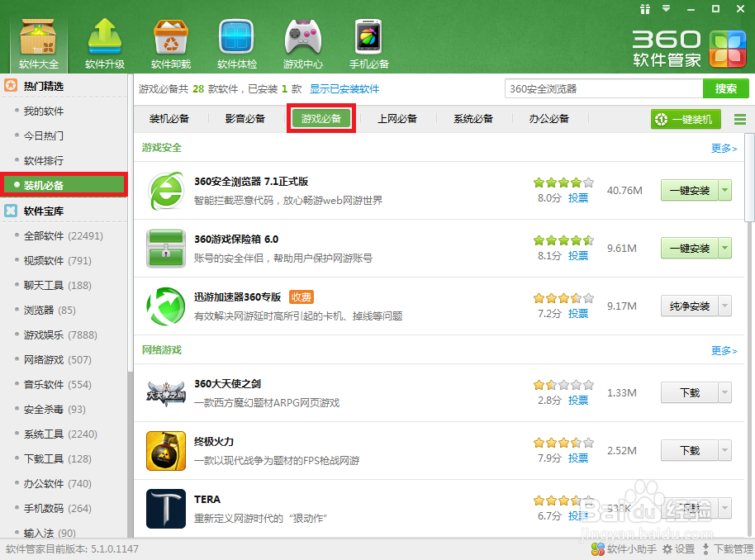
Task: Switch to 系统必备 tab
Action: tap(473, 118)
